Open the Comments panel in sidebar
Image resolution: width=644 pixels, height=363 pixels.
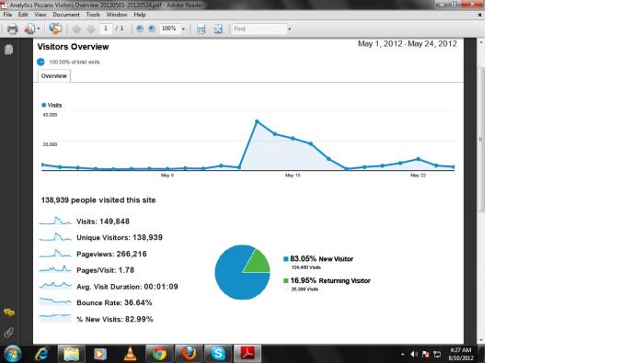click(x=8, y=312)
